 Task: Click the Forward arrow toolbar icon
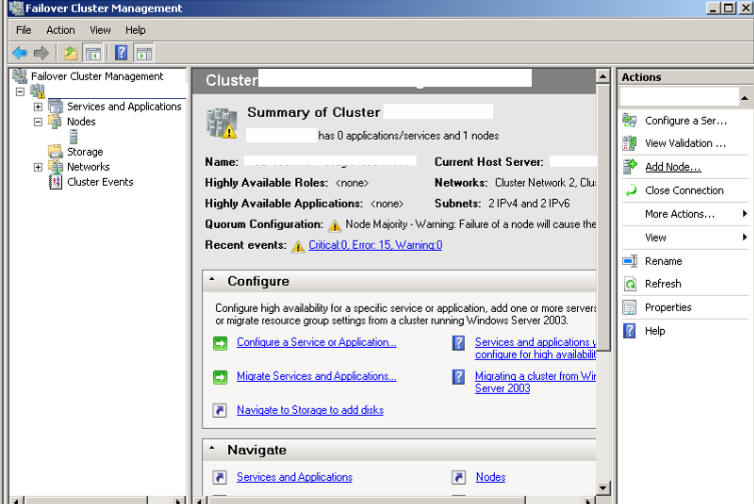41,52
